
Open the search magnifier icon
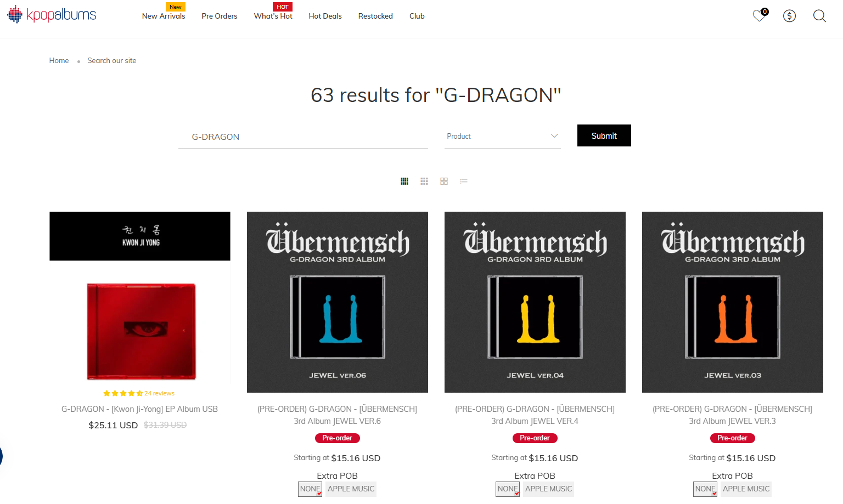(x=819, y=16)
